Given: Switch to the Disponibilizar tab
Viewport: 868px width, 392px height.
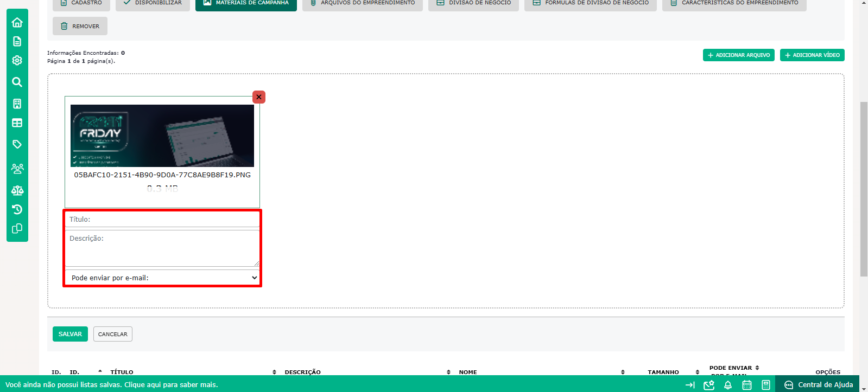Looking at the screenshot, I should pyautogui.click(x=153, y=3).
